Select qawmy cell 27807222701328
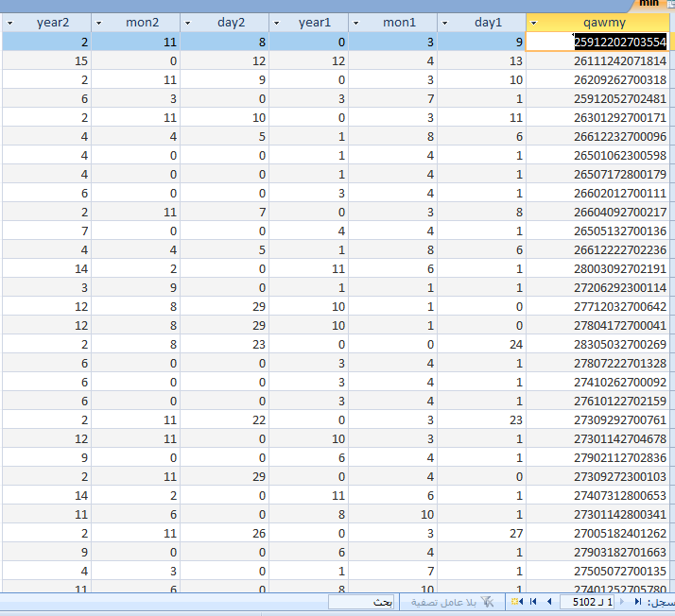The image size is (675, 616). (597, 364)
